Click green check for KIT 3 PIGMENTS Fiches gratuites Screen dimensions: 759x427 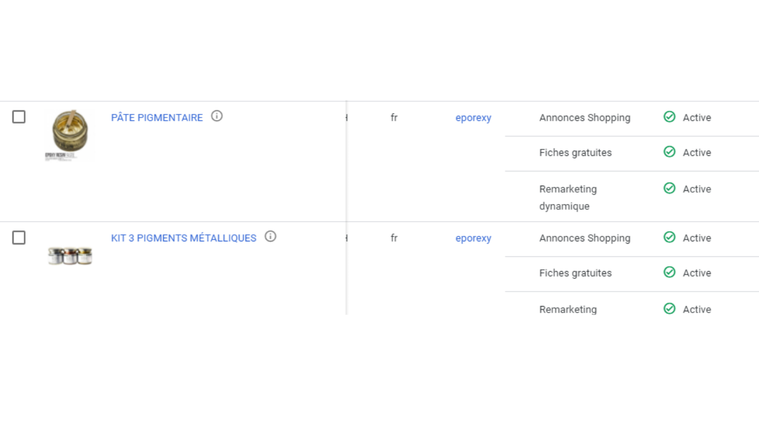(669, 272)
